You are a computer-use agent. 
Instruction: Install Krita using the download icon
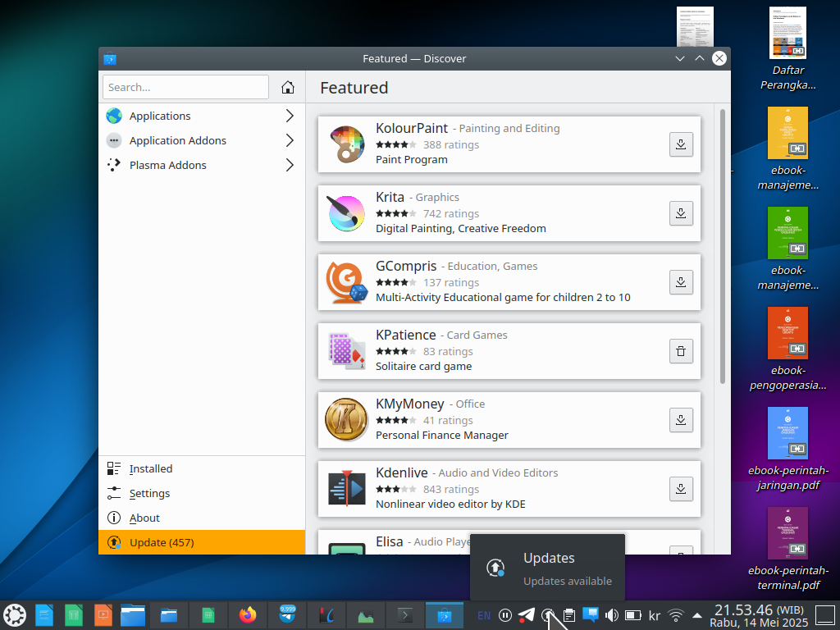click(x=681, y=213)
